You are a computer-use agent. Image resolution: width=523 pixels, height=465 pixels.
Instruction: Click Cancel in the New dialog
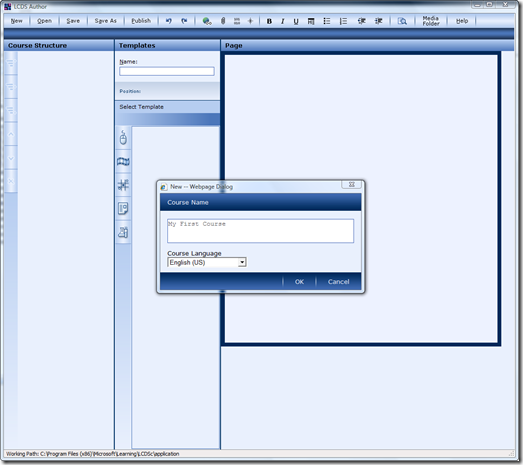[x=338, y=282]
